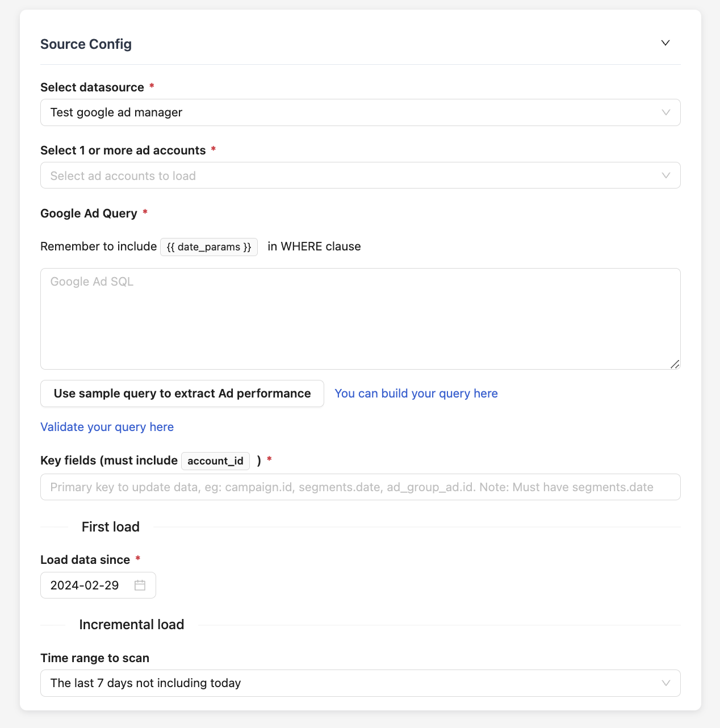This screenshot has height=728, width=720.
Task: Click the chevron icon in ad accounts field
Action: click(x=666, y=175)
